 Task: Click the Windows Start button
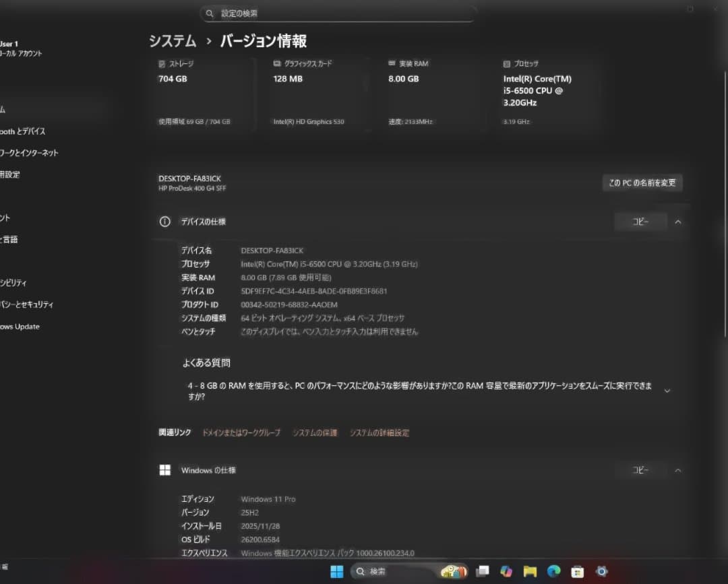coord(336,571)
